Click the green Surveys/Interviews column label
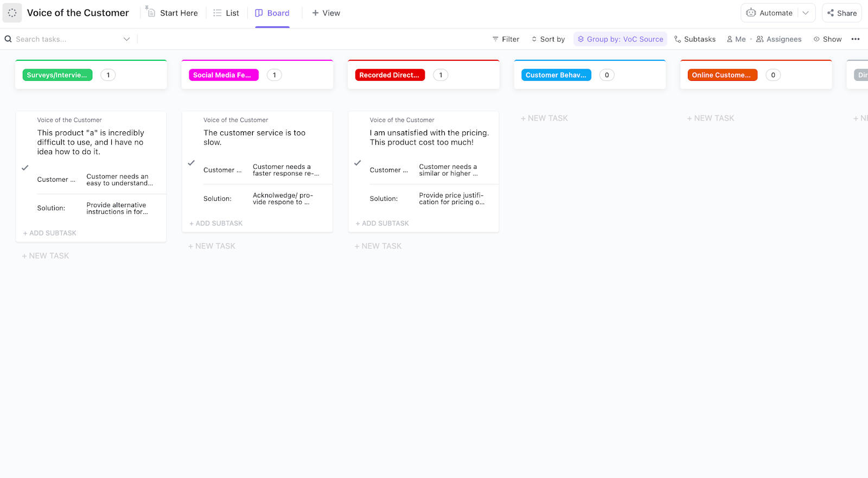Image resolution: width=868 pixels, height=478 pixels. click(57, 75)
